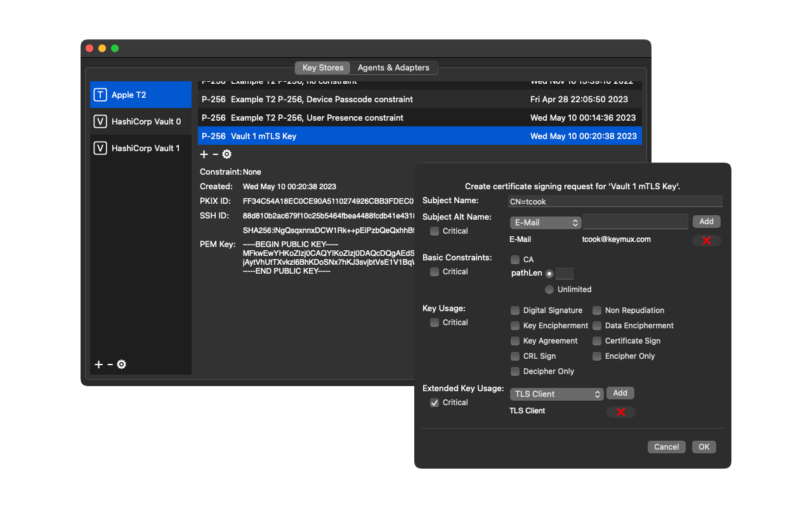Remove the TLS Client usage with the red X
Image resolution: width=812 pixels, height=508 pixels.
click(x=620, y=411)
